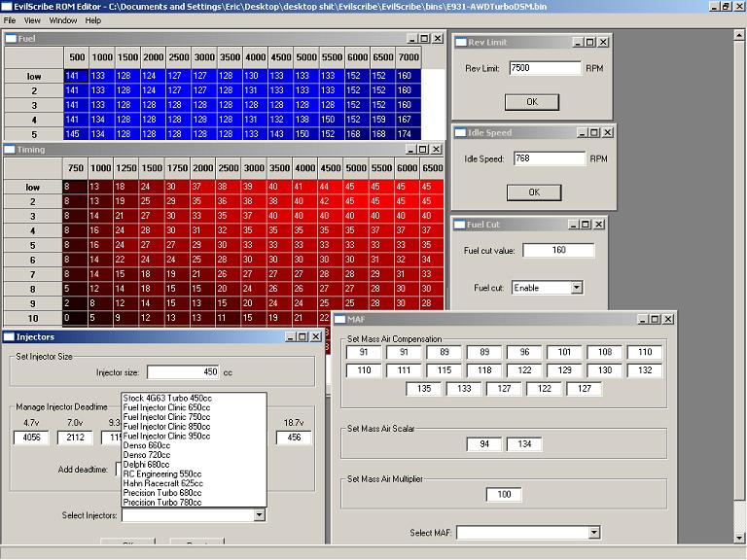Pick Precision Turbo 780cc injector option
Viewport: 747px width, 560px height.
pyautogui.click(x=162, y=502)
